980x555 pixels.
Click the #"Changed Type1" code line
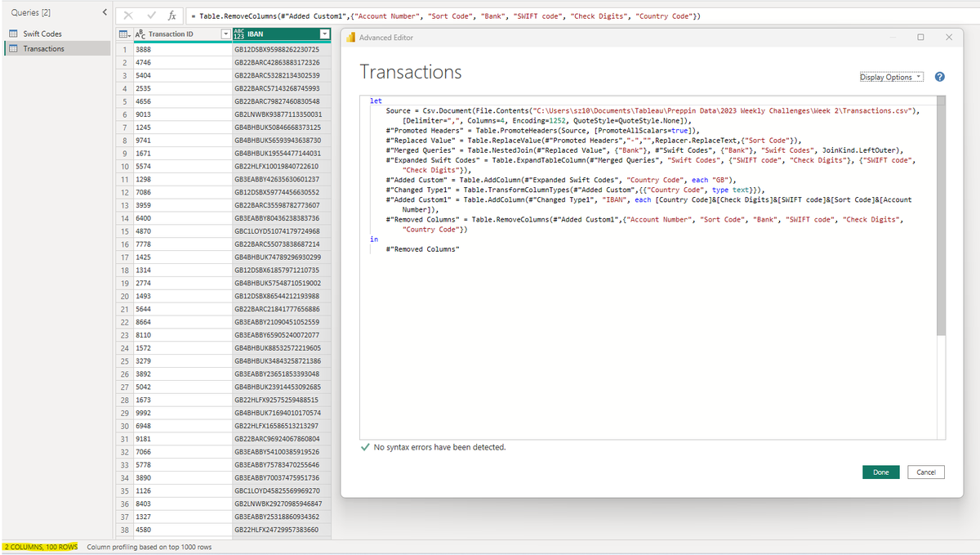575,190
